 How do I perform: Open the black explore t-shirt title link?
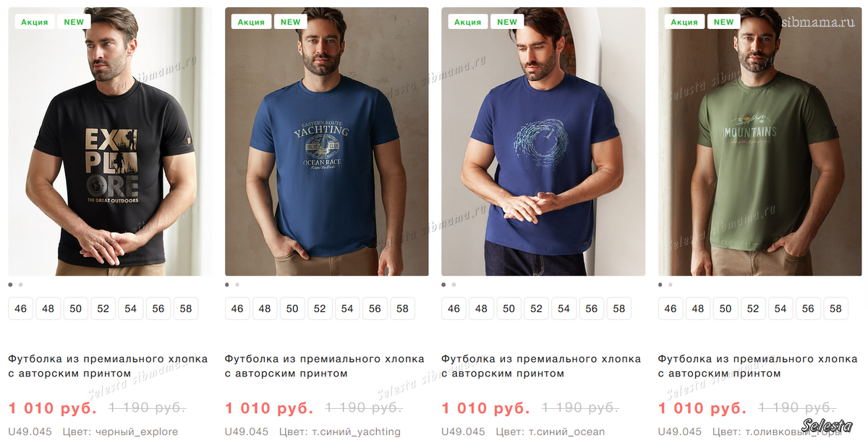click(x=108, y=366)
